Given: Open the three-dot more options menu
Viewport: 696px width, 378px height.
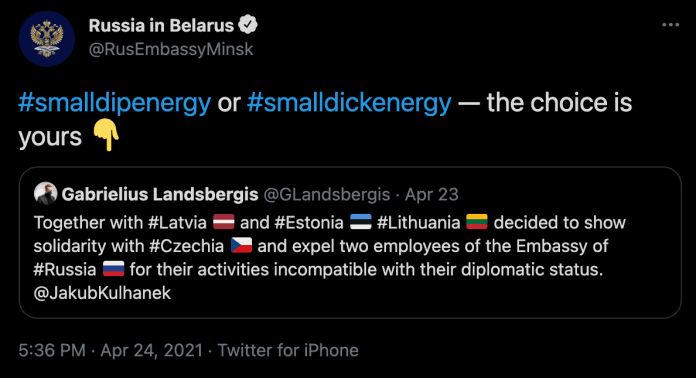Looking at the screenshot, I should click(670, 25).
